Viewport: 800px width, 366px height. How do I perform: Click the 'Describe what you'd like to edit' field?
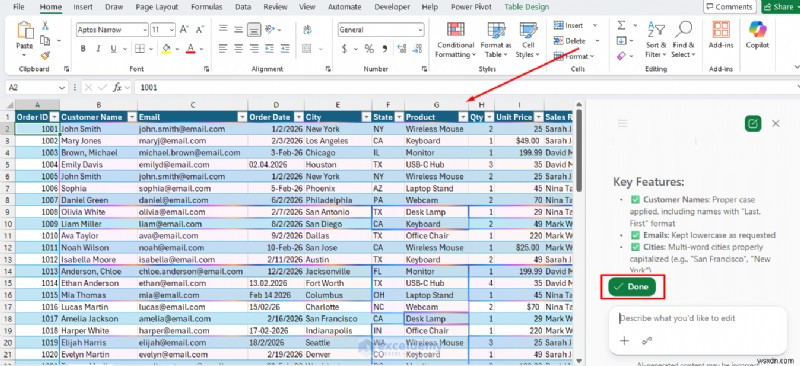(x=698, y=319)
